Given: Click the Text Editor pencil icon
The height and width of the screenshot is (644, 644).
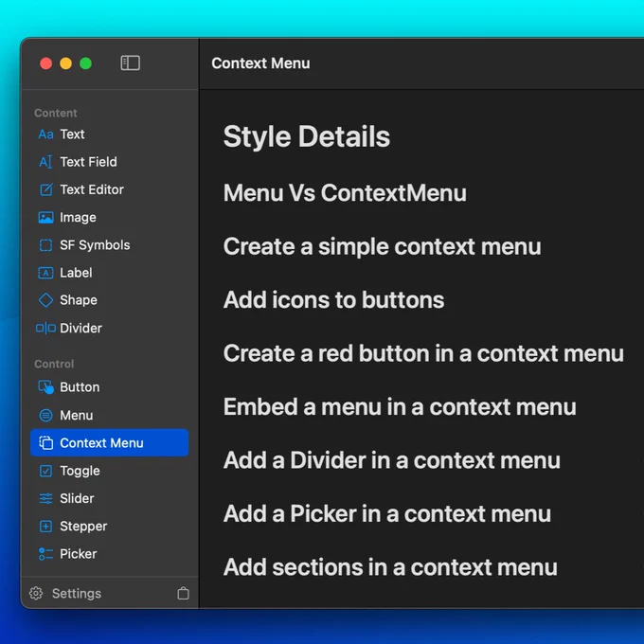Looking at the screenshot, I should click(x=45, y=189).
